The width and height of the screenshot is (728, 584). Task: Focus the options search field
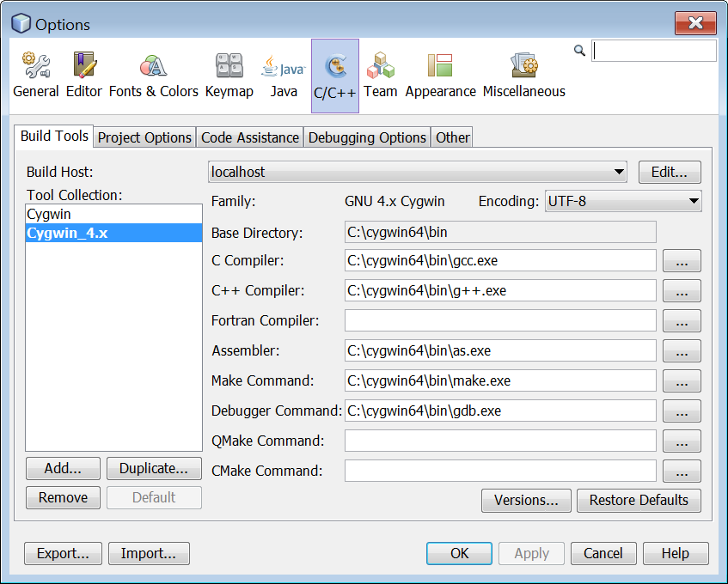(654, 51)
